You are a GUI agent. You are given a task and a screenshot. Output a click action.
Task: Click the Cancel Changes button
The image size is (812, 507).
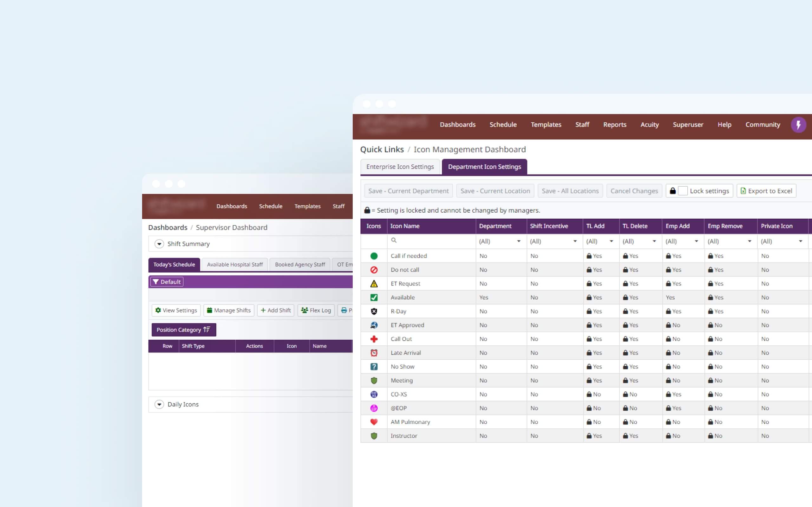[x=634, y=190]
